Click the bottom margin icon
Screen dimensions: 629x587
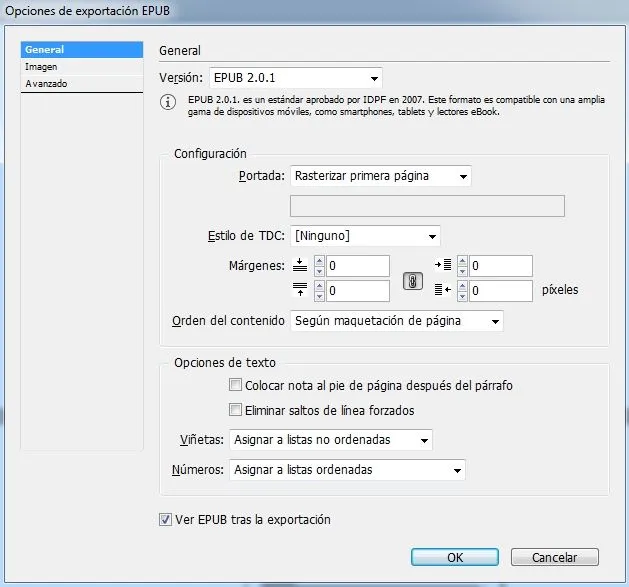pyautogui.click(x=300, y=289)
